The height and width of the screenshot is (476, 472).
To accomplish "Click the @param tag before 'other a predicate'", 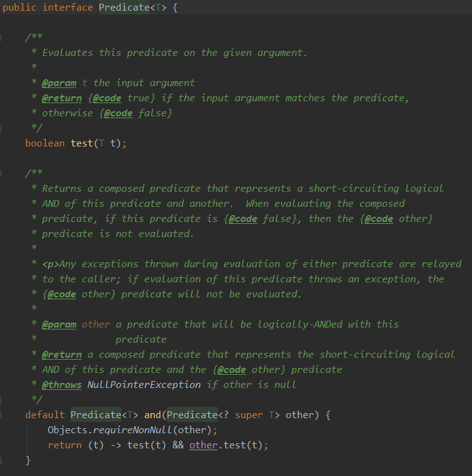I will click(59, 324).
